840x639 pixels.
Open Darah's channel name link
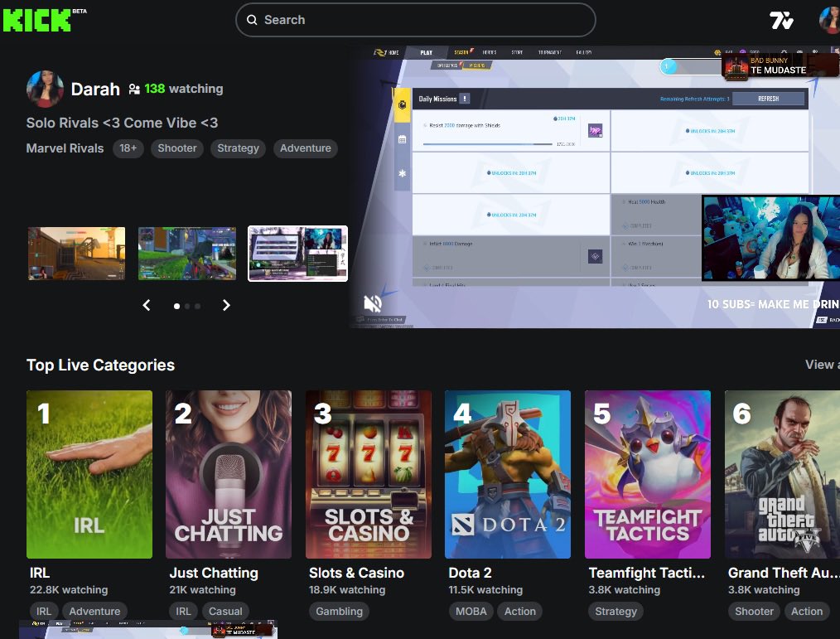click(95, 89)
